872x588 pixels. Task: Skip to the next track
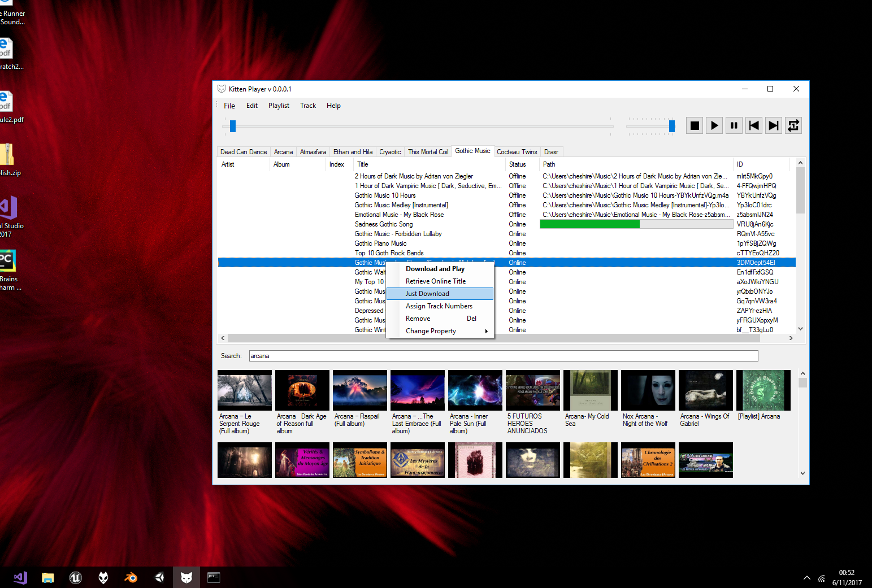coord(774,125)
